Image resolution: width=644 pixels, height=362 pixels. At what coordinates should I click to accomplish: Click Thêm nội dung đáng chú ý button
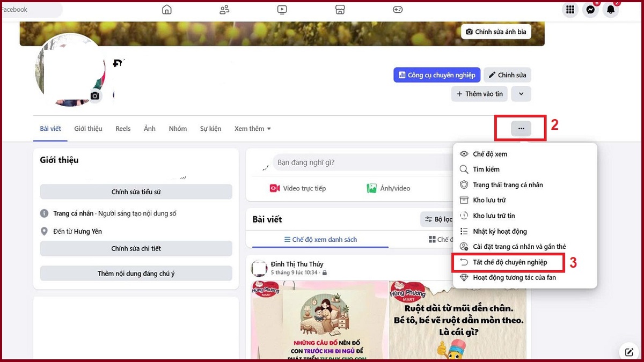pyautogui.click(x=136, y=274)
